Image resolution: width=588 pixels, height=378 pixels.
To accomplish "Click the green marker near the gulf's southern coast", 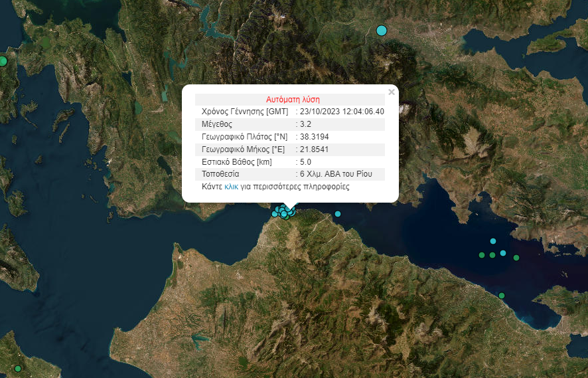I will (502, 296).
